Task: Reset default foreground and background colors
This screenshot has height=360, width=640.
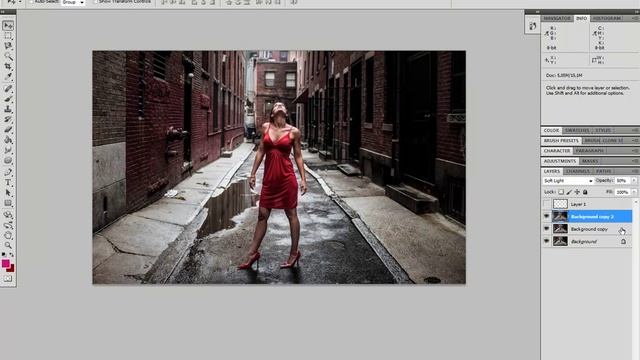Action: pyautogui.click(x=4, y=255)
